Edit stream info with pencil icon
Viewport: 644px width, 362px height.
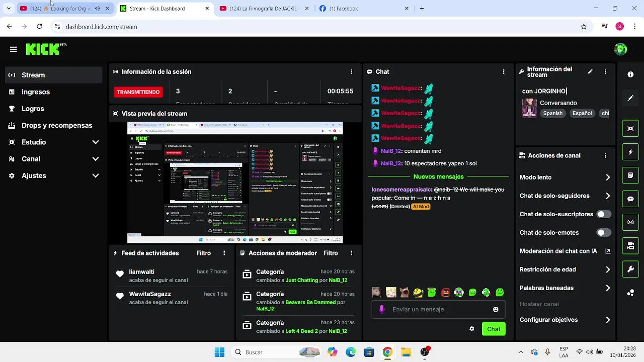coord(590,72)
